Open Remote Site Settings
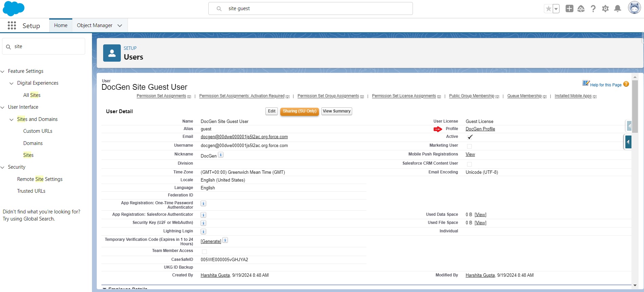The width and height of the screenshot is (644, 292). [40, 179]
